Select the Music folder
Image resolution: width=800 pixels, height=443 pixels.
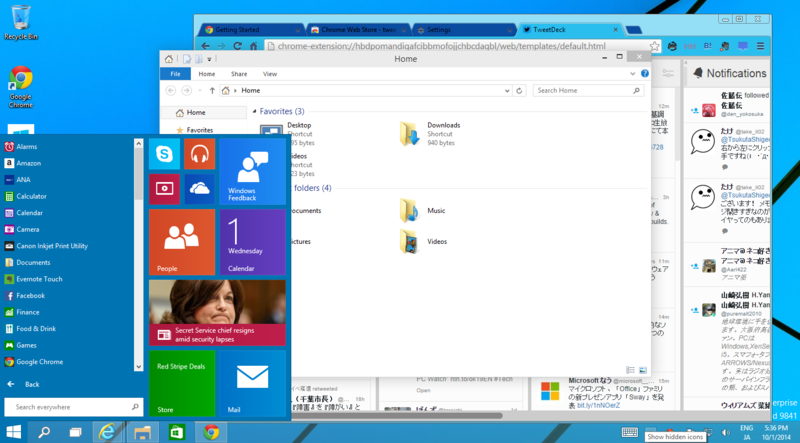423,210
